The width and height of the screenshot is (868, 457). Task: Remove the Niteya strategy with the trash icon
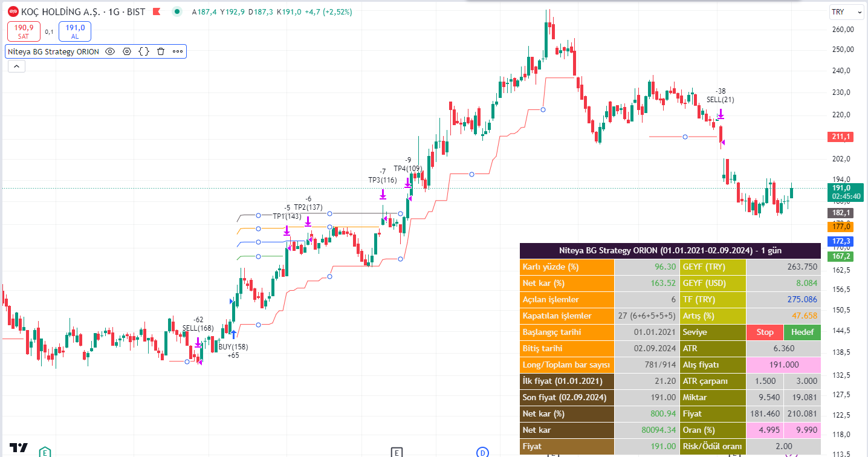pyautogui.click(x=161, y=51)
